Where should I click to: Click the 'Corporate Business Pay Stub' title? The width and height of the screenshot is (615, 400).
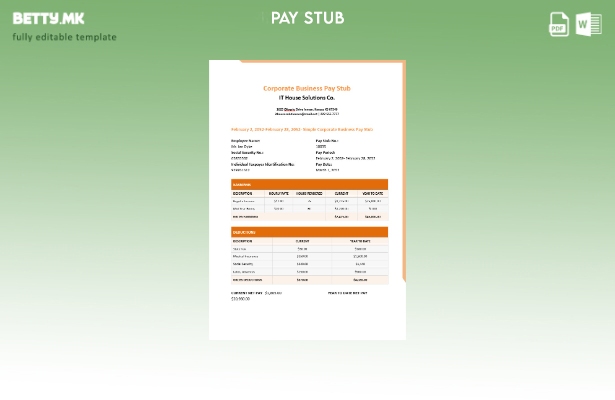307,88
